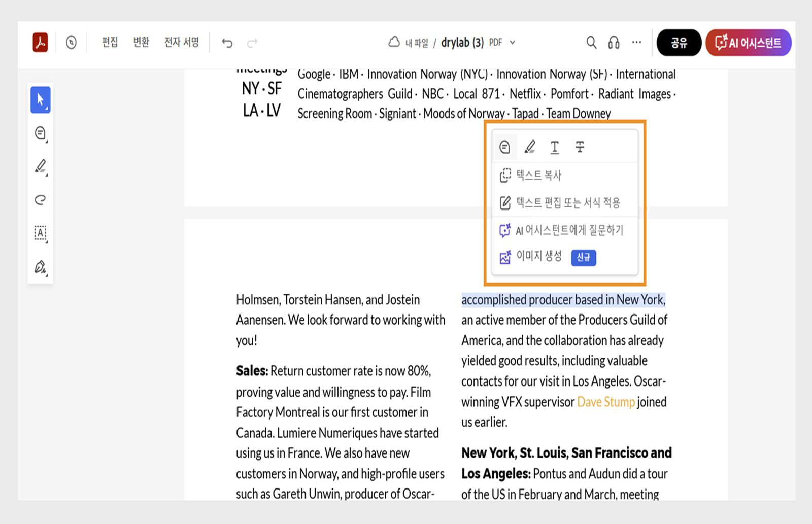Click the cloud storage icon
The width and height of the screenshot is (812, 524).
click(x=394, y=42)
